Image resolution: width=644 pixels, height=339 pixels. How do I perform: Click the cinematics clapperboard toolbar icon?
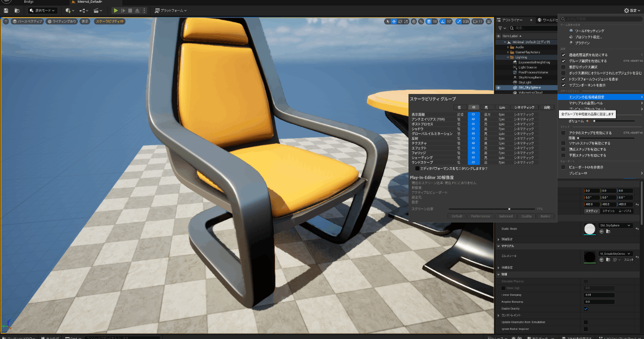pos(98,10)
